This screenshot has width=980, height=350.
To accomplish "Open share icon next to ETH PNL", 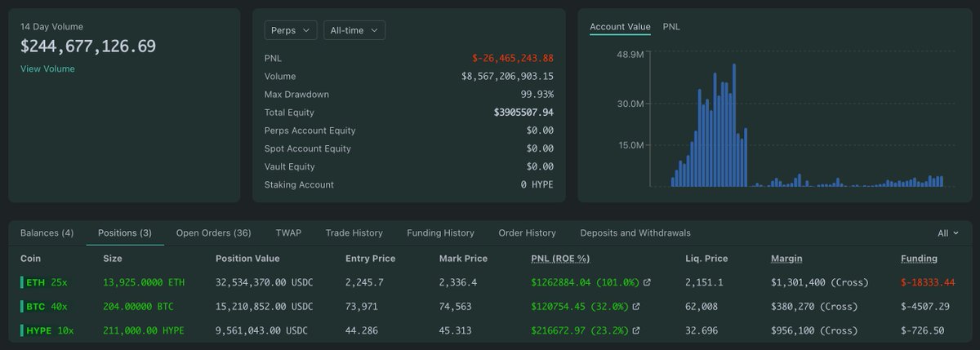I will (x=648, y=283).
